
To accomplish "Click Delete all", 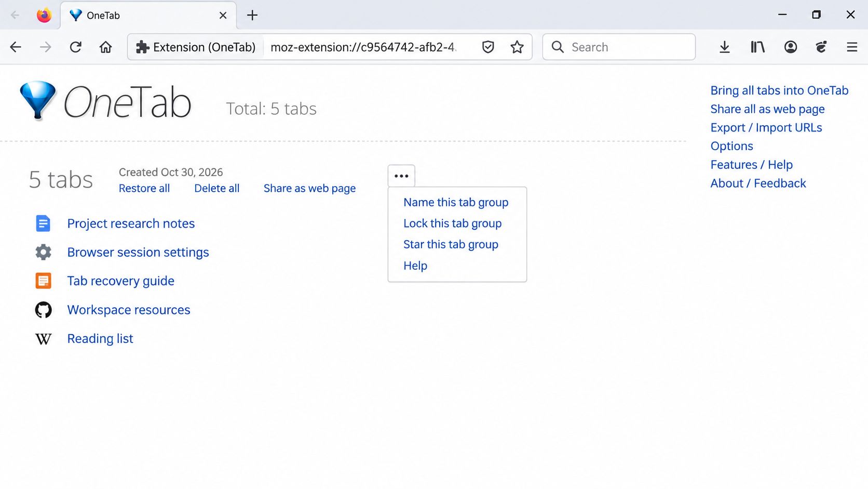I will [217, 188].
